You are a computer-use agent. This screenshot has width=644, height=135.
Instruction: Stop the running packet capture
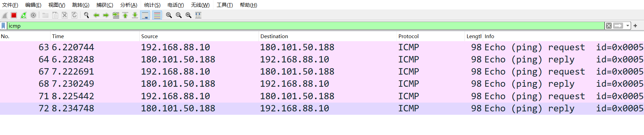(x=14, y=15)
